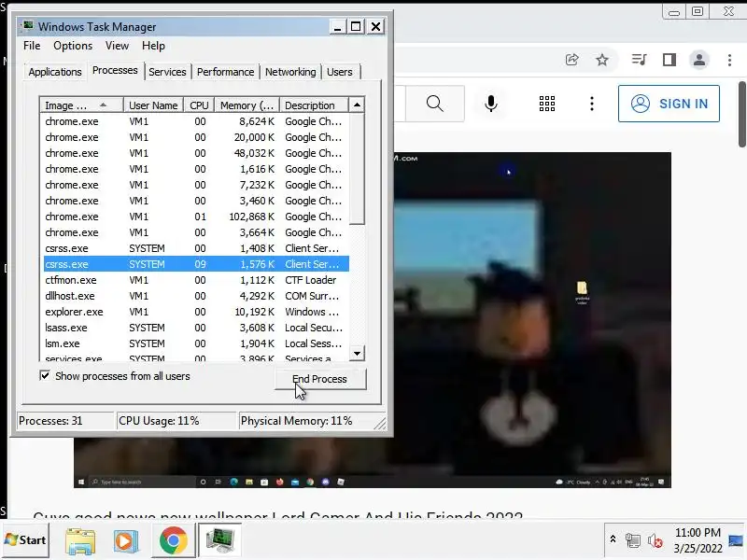This screenshot has width=747, height=560.
Task: Click the Chrome profile avatar icon
Action: click(698, 60)
